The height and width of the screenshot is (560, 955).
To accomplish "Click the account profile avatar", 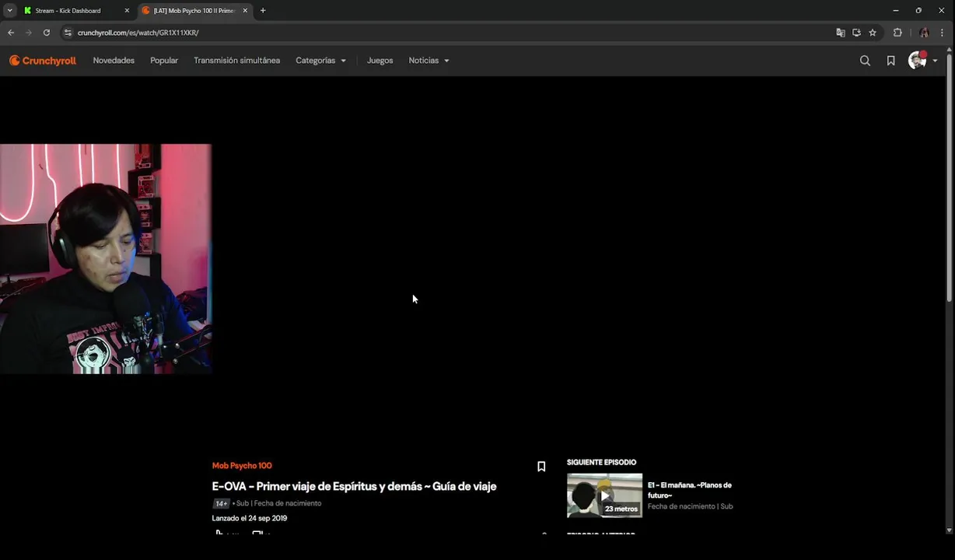I will pyautogui.click(x=918, y=61).
